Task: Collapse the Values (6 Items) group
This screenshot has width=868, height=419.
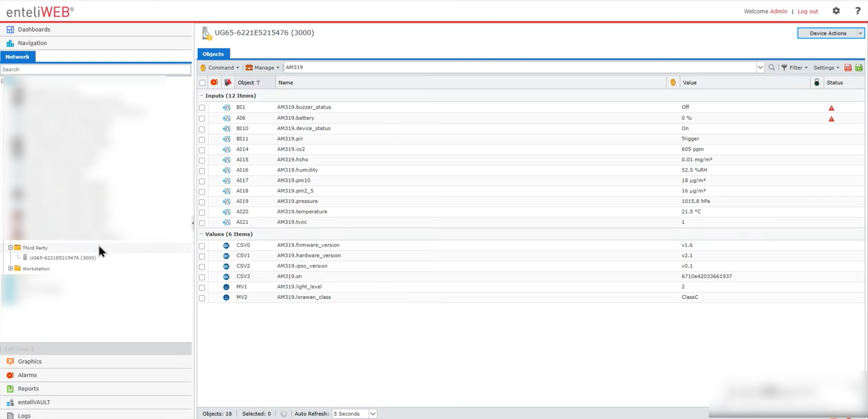Action: coord(202,234)
